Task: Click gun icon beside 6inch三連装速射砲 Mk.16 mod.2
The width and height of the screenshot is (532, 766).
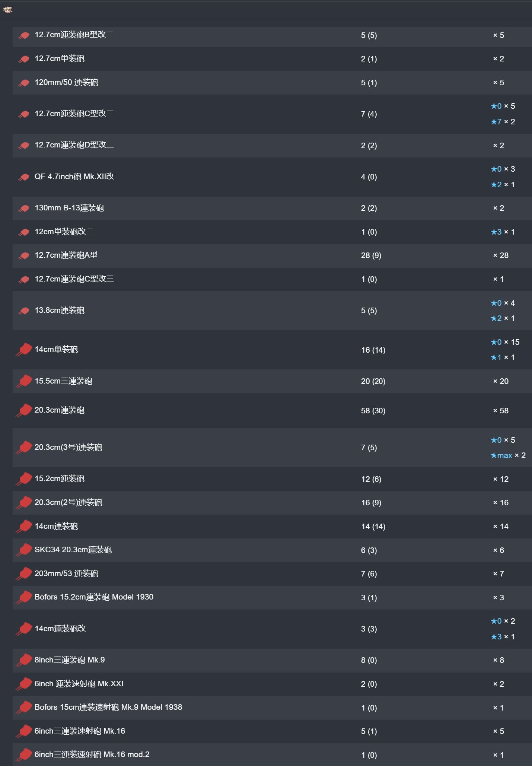Action: pos(24,755)
